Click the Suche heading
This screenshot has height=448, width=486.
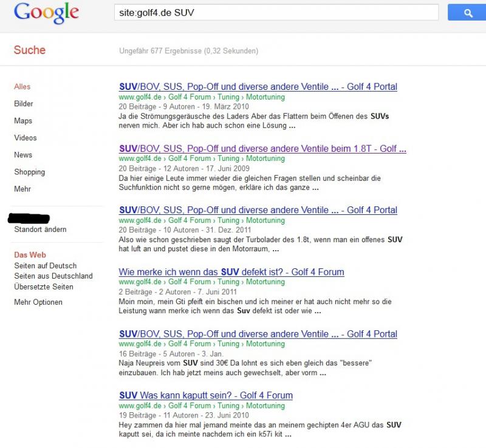point(30,50)
